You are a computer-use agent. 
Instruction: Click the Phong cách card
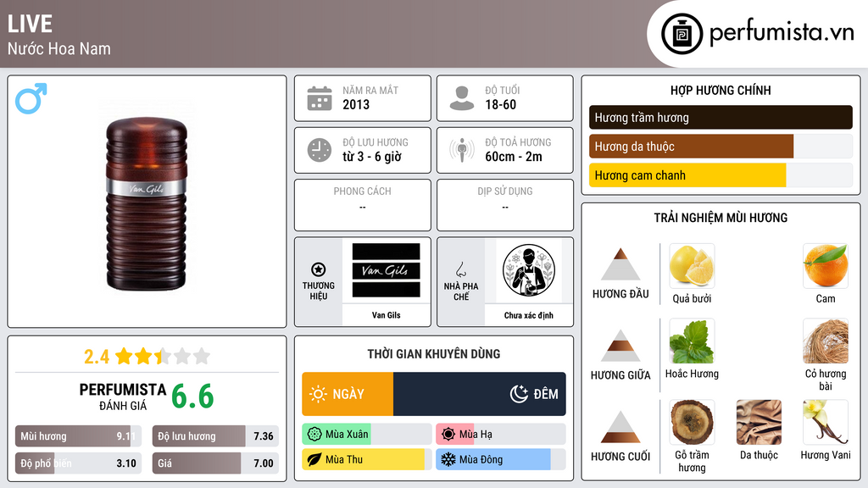click(363, 205)
